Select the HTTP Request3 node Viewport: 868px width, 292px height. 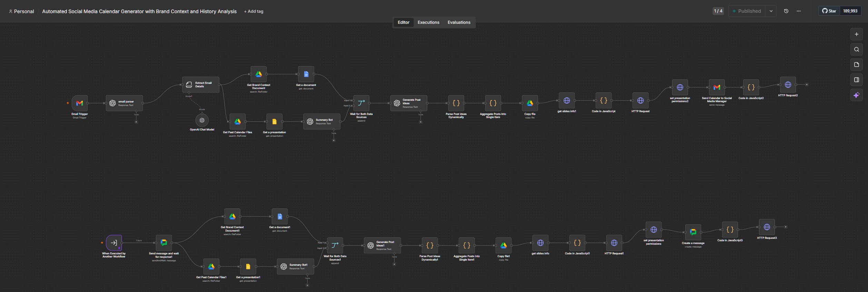coord(767,227)
